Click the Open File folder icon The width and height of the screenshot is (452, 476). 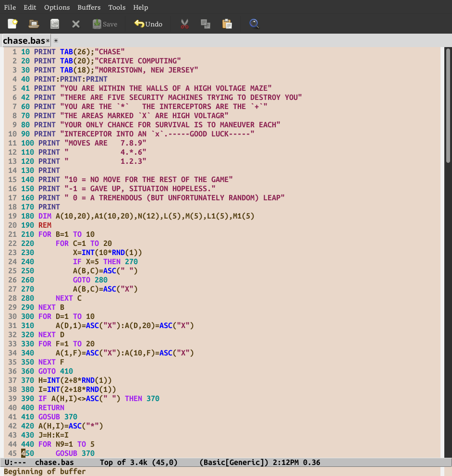pos(34,24)
